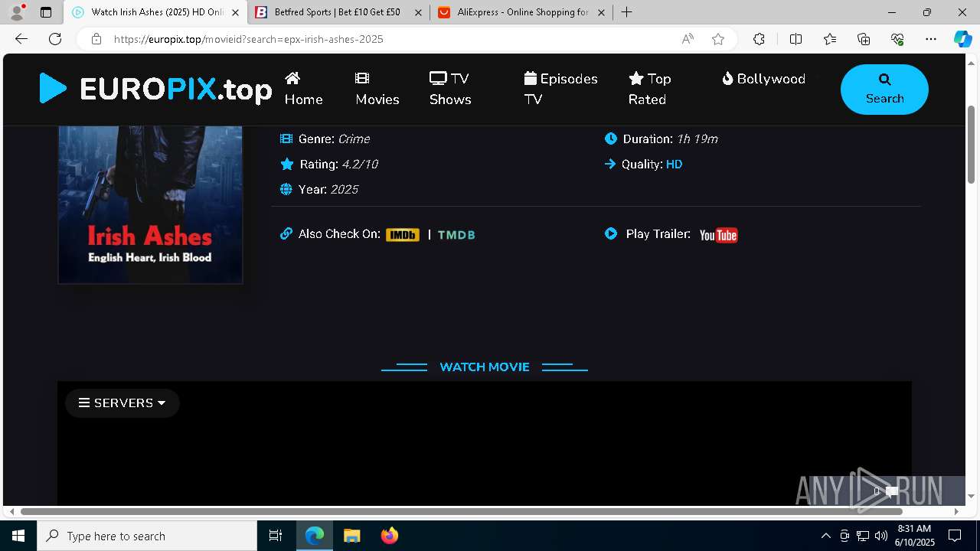
Task: Expand the SERVERS dropdown
Action: [x=122, y=403]
